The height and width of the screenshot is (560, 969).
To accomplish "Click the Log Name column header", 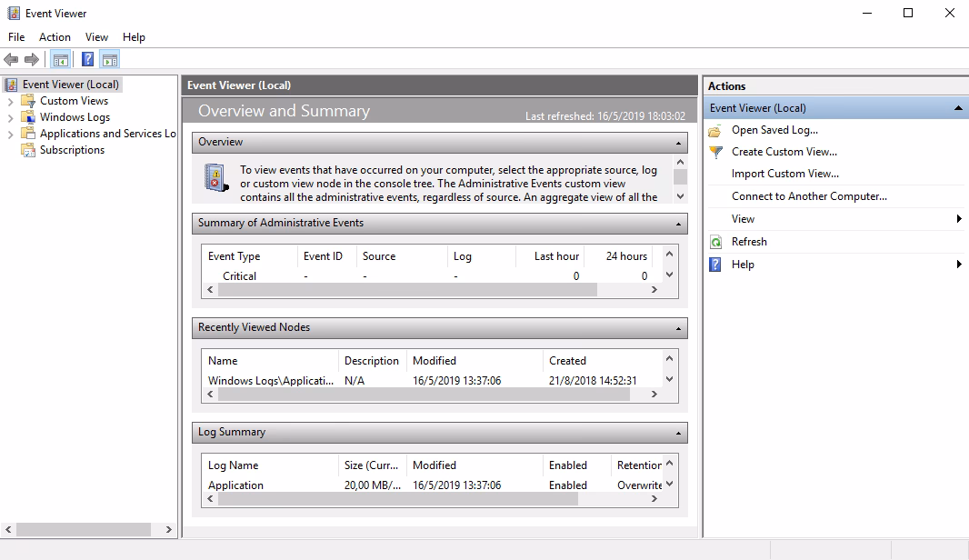I will 270,465.
